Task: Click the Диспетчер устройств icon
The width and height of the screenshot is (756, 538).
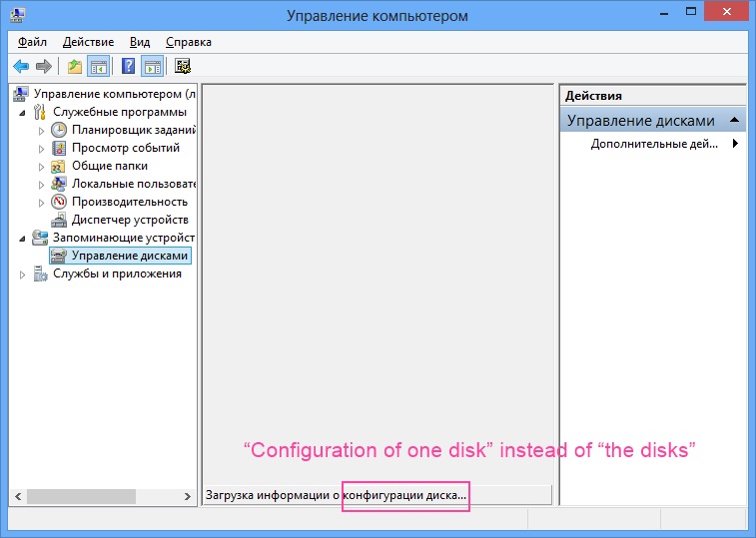Action: (x=59, y=220)
